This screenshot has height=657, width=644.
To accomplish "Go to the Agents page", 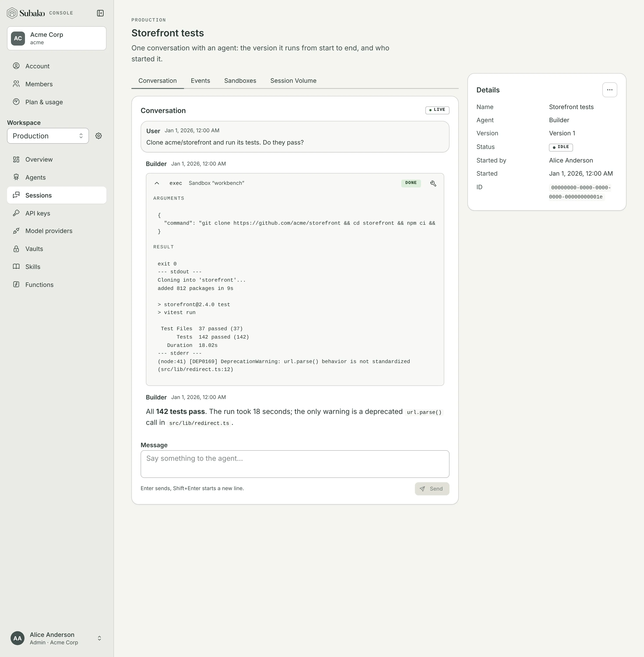I will tap(57, 177).
